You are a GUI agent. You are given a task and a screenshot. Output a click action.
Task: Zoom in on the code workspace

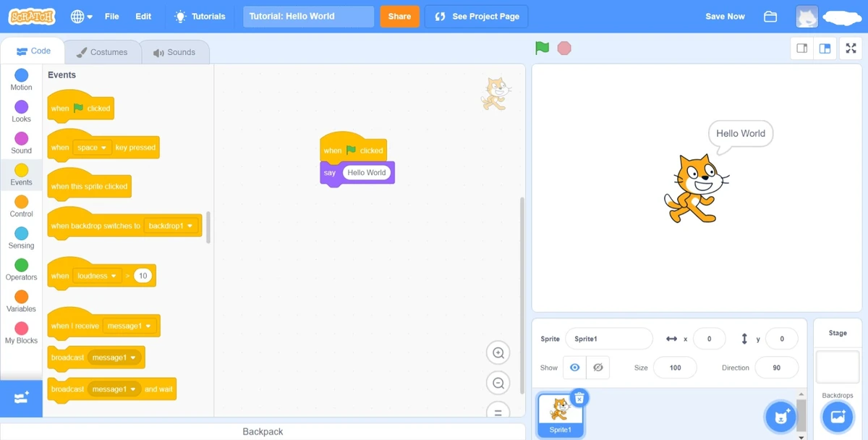[498, 352]
